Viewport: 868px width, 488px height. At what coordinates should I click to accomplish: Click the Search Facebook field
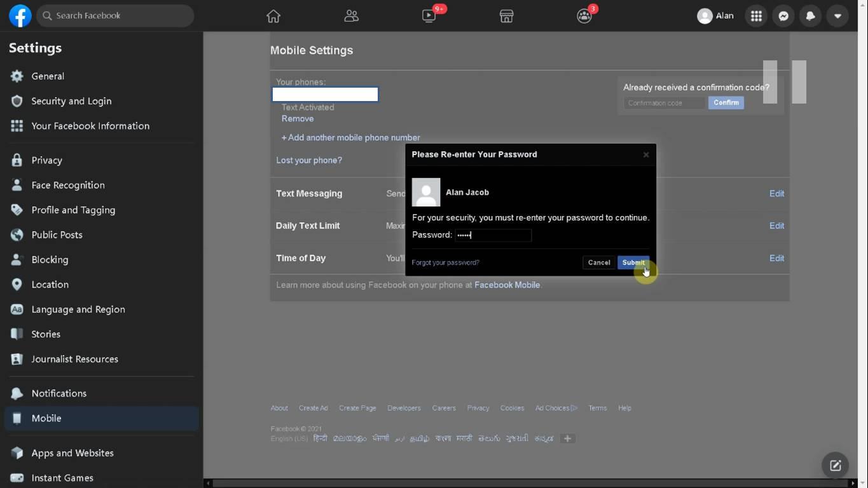click(115, 15)
